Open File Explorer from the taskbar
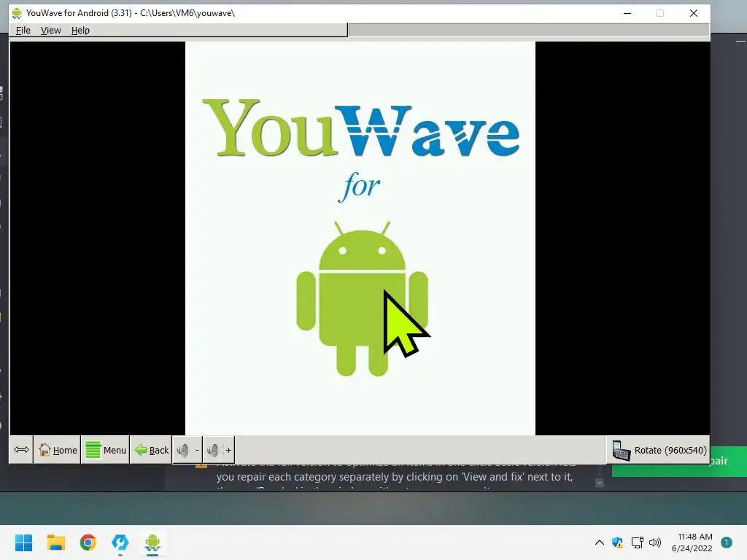The height and width of the screenshot is (560, 747). pyautogui.click(x=55, y=542)
